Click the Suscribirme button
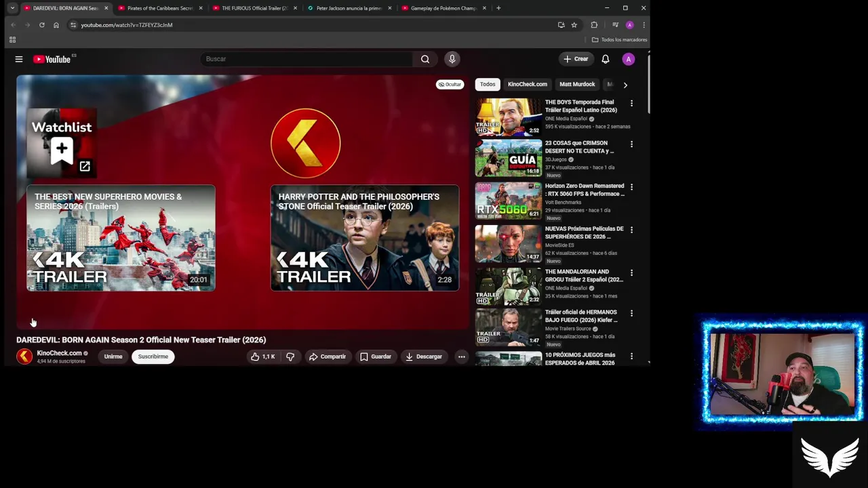This screenshot has width=868, height=488. (153, 357)
